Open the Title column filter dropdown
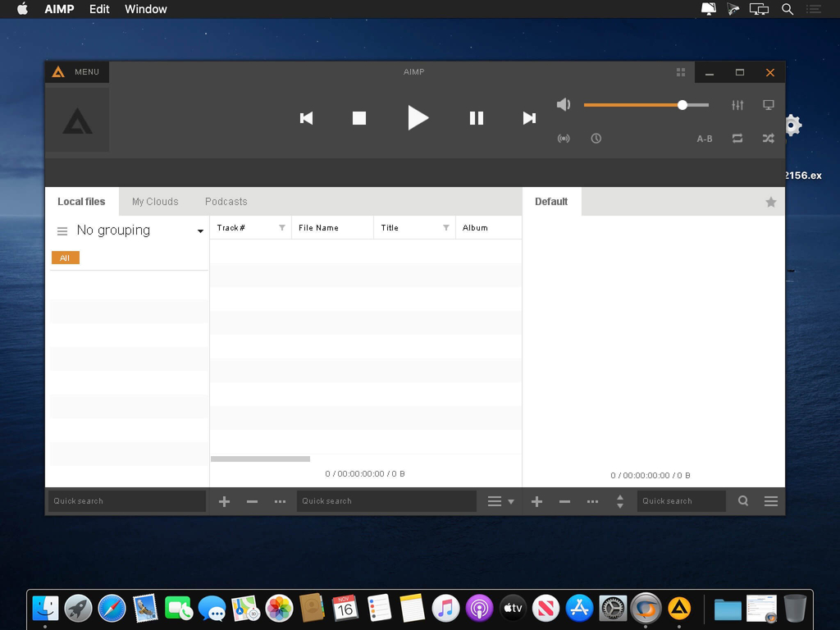This screenshot has width=840, height=630. pos(446,228)
